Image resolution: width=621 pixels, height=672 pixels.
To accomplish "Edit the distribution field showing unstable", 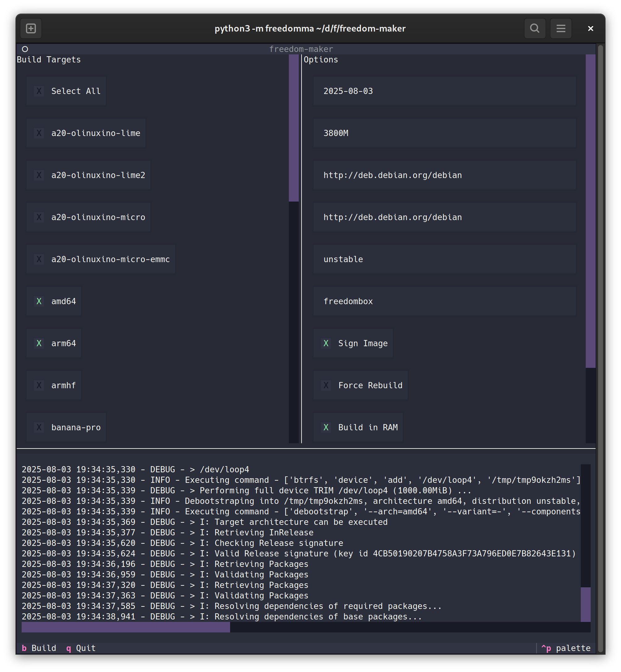I will pos(444,259).
